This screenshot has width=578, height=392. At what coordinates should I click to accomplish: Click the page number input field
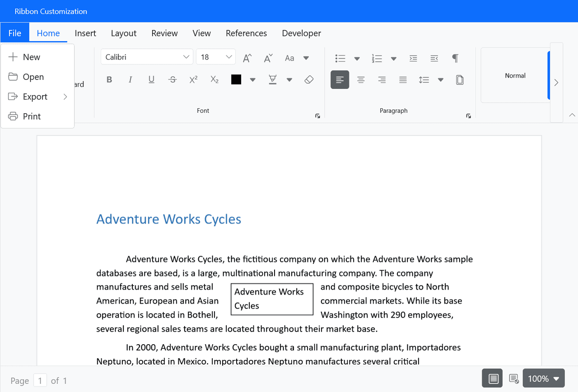point(40,381)
